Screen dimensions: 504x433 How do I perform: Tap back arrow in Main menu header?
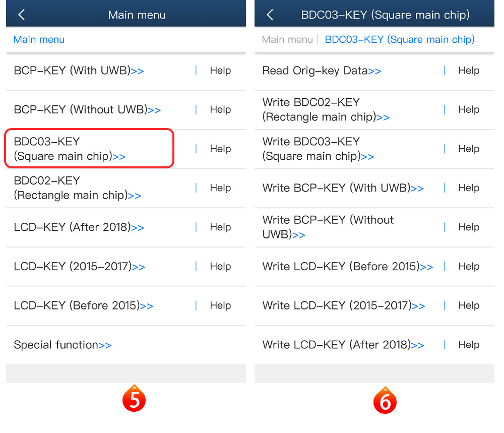pos(21,15)
